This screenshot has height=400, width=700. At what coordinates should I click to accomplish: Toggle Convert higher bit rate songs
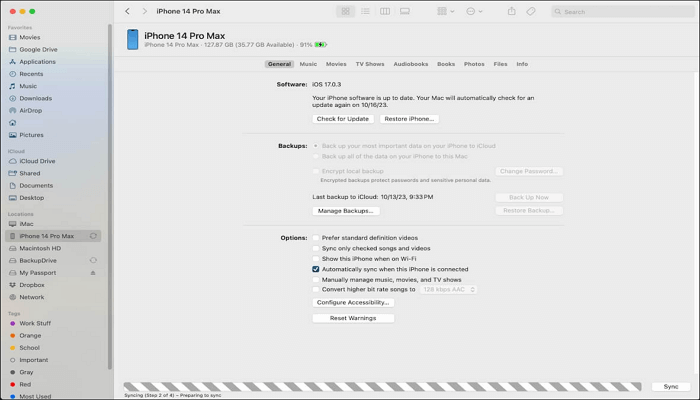tap(316, 290)
